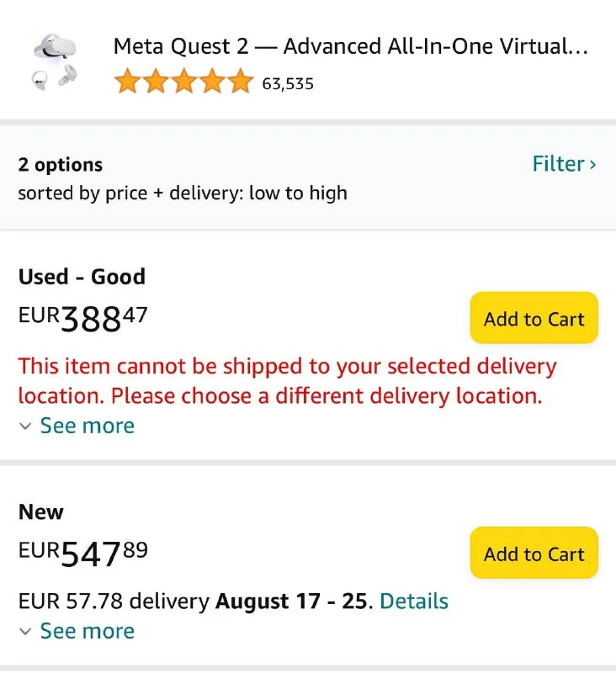616x673 pixels.
Task: Click the five-star rating icons
Action: [183, 82]
